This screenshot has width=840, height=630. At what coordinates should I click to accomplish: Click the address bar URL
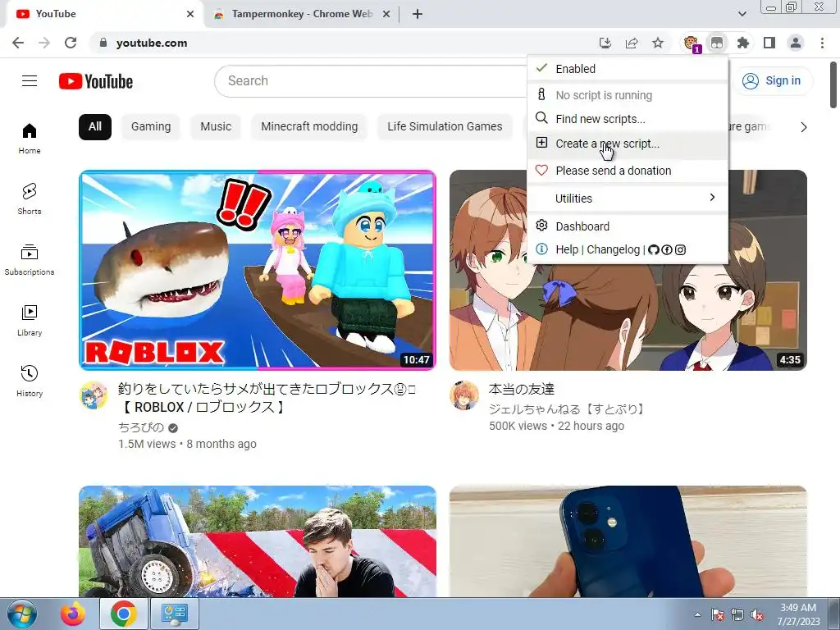(x=152, y=43)
